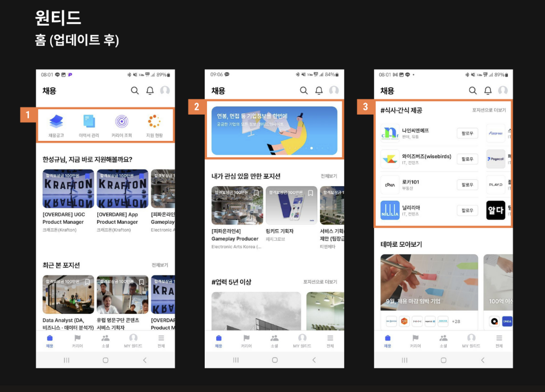Open the 지원 현황 shortcut icon
The width and height of the screenshot is (545, 392).
coord(155,125)
